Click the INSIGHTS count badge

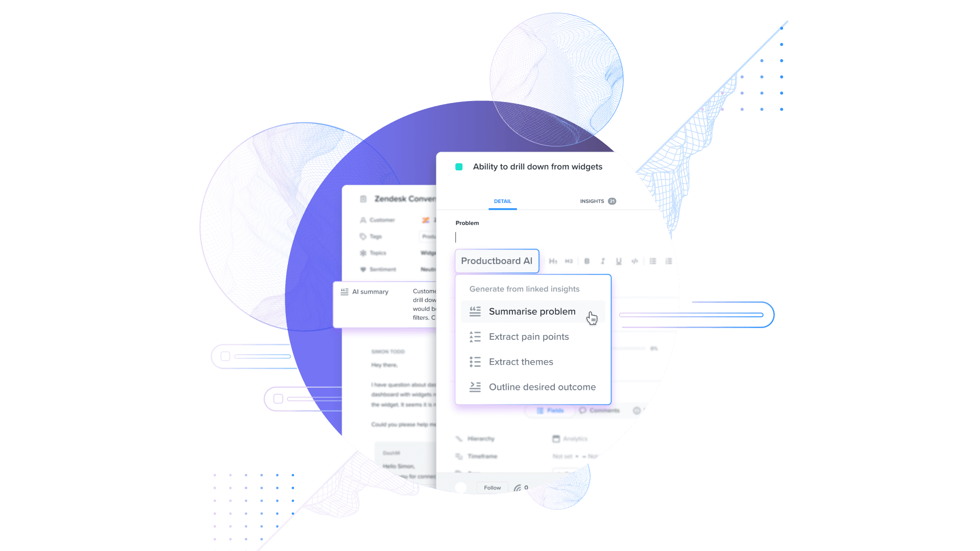(x=612, y=201)
